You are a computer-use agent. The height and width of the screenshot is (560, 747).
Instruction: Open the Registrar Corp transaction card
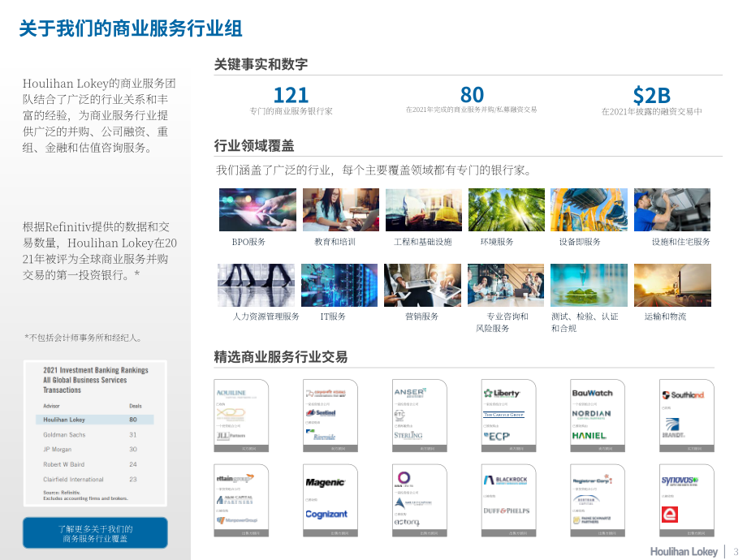click(598, 501)
